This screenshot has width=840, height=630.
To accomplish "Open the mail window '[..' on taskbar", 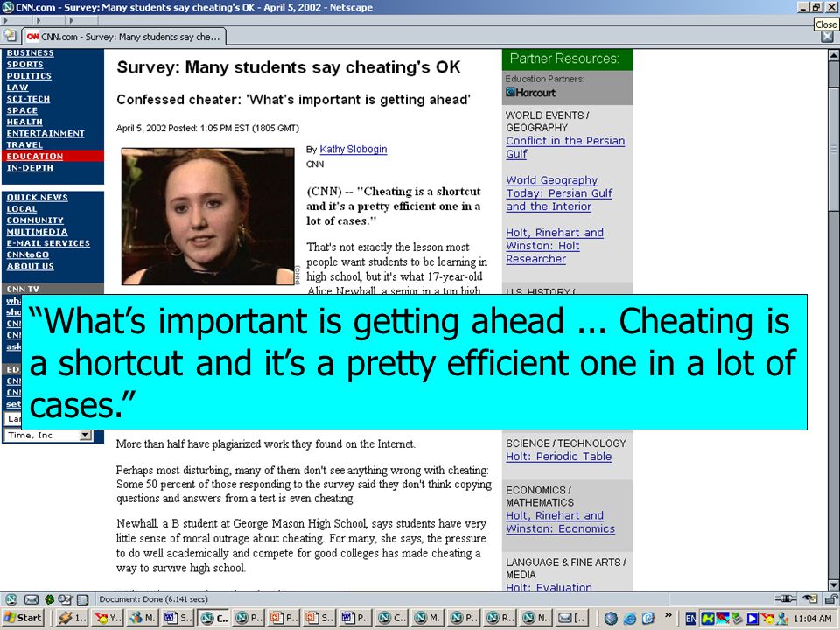I will [x=571, y=618].
